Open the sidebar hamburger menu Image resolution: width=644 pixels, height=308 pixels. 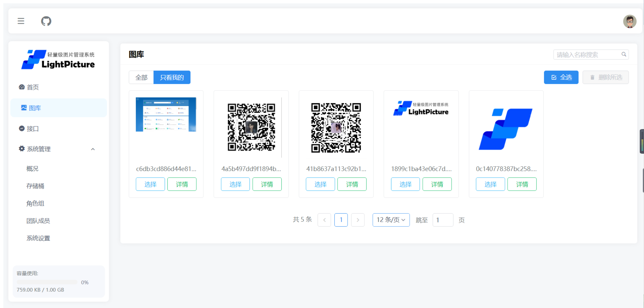click(x=21, y=21)
